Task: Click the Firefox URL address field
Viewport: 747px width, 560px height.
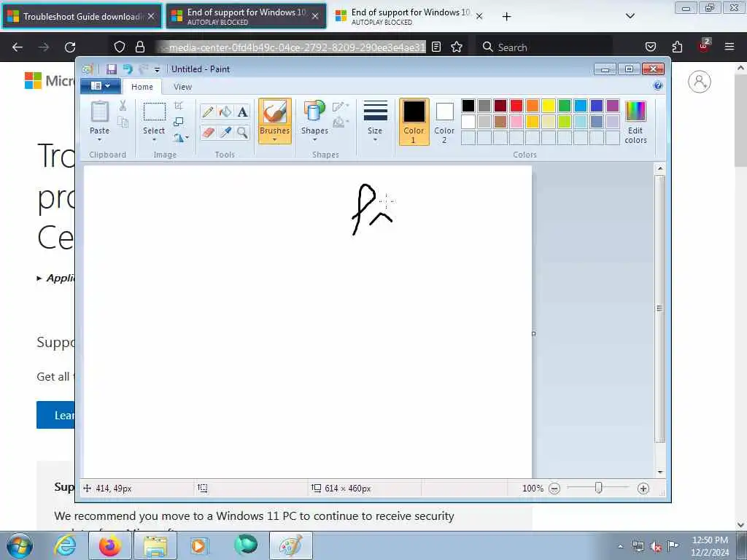Action: [293, 47]
